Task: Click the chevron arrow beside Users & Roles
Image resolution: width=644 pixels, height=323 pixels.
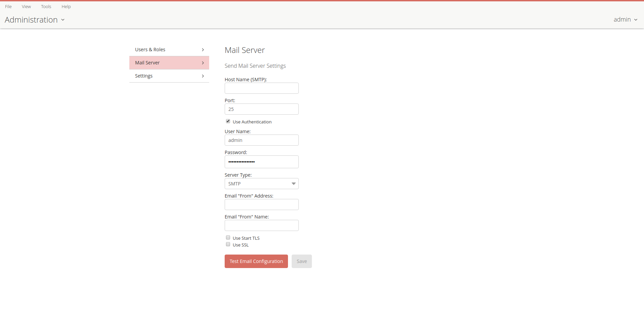Action: [x=203, y=50]
